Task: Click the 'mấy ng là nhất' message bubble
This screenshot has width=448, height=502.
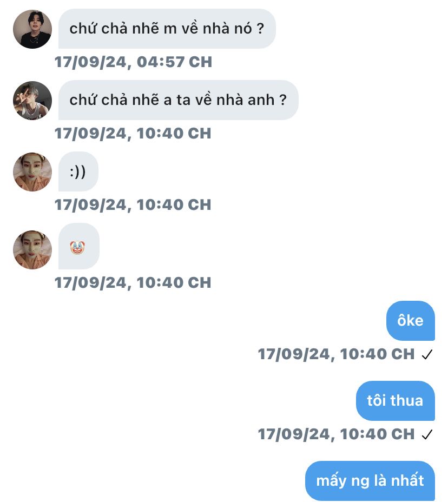Action: coord(370,481)
